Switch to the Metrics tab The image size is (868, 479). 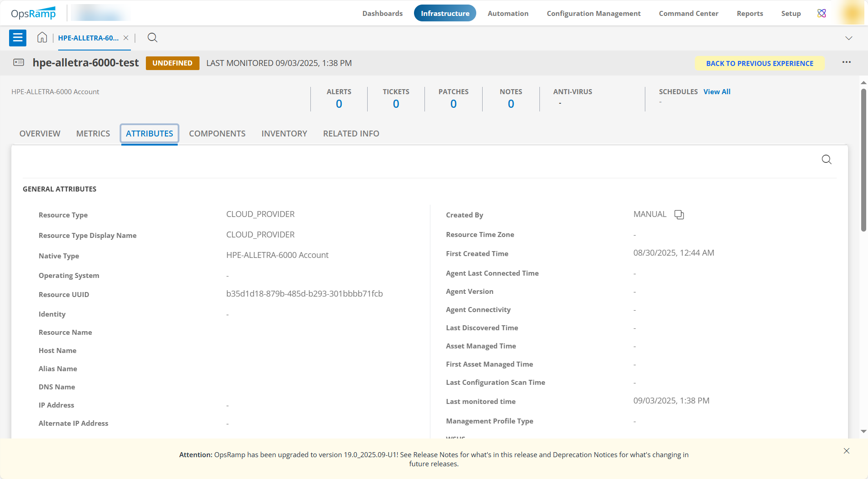click(93, 134)
